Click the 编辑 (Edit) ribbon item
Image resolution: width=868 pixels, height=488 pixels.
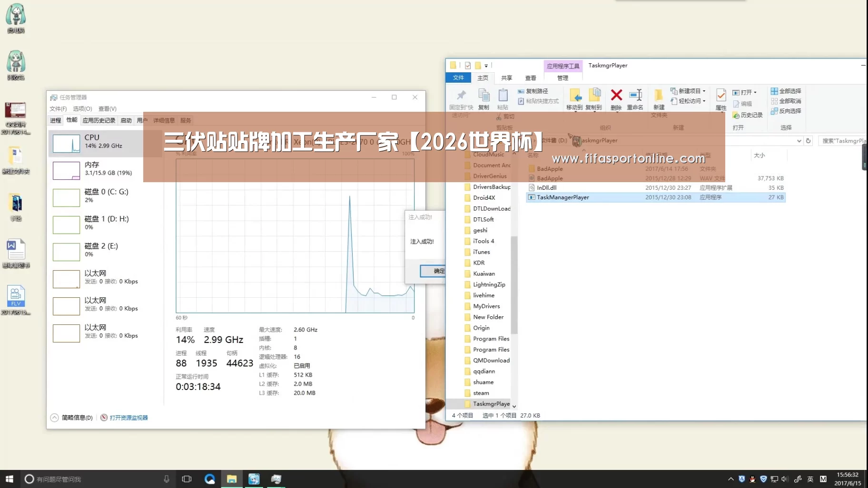pyautogui.click(x=742, y=104)
